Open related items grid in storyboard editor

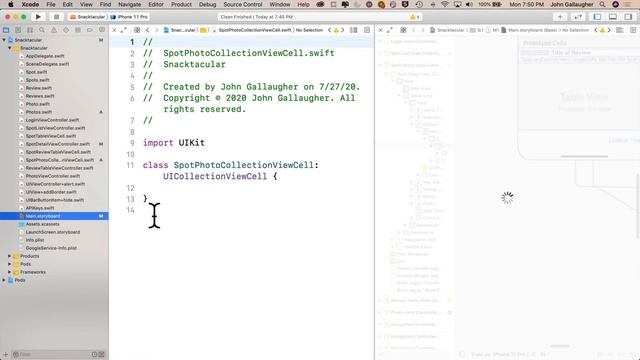click(403, 30)
